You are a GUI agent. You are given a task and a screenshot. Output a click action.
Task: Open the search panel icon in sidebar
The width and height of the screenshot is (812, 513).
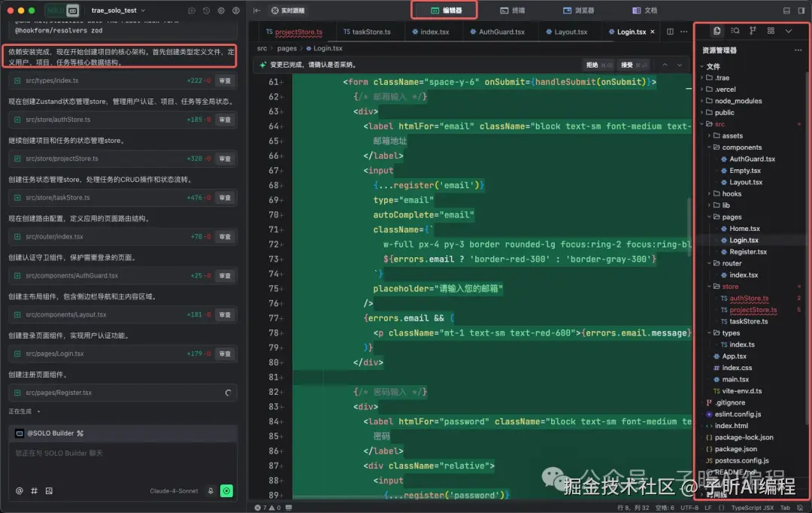(x=735, y=31)
